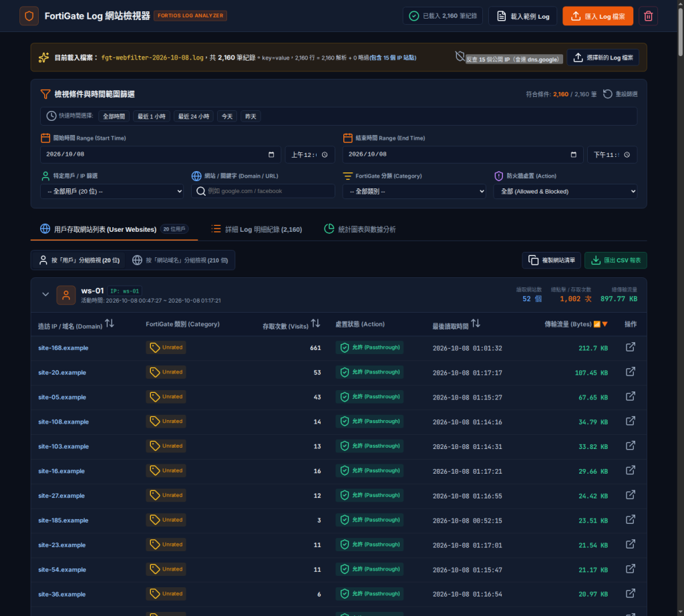Click start time clock picker icon

coord(325,155)
